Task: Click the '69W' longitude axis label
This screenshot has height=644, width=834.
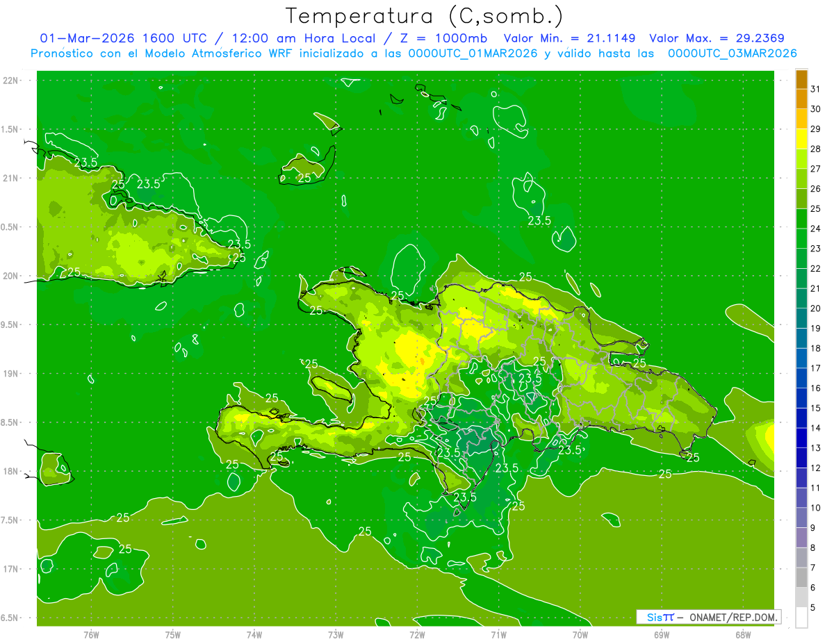Action: [662, 635]
